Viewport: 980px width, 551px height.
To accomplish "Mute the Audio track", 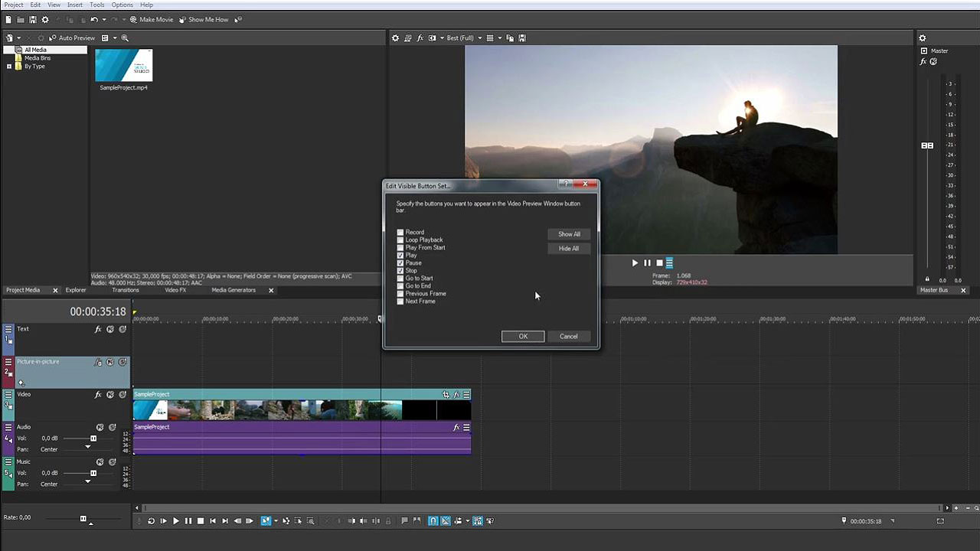I will [x=100, y=427].
